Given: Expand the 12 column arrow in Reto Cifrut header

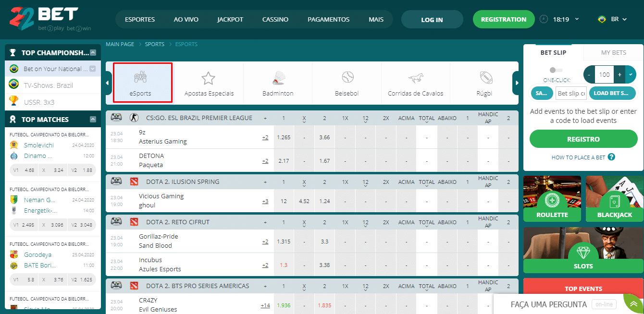Looking at the screenshot, I should [x=366, y=226].
